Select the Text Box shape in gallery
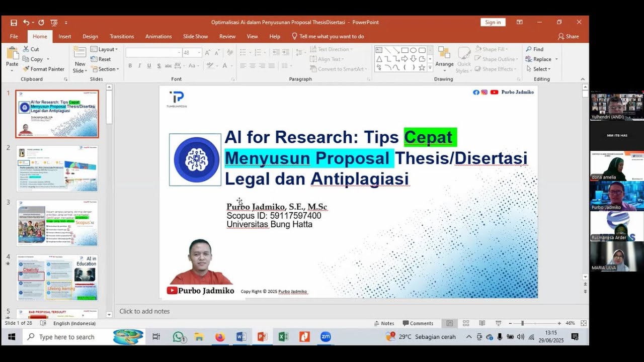644x362 pixels. [379, 50]
